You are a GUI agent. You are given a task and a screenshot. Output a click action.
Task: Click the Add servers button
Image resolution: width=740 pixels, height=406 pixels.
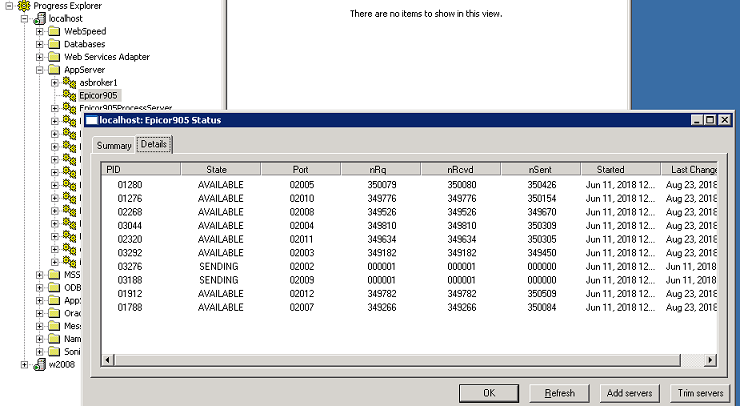tap(630, 393)
